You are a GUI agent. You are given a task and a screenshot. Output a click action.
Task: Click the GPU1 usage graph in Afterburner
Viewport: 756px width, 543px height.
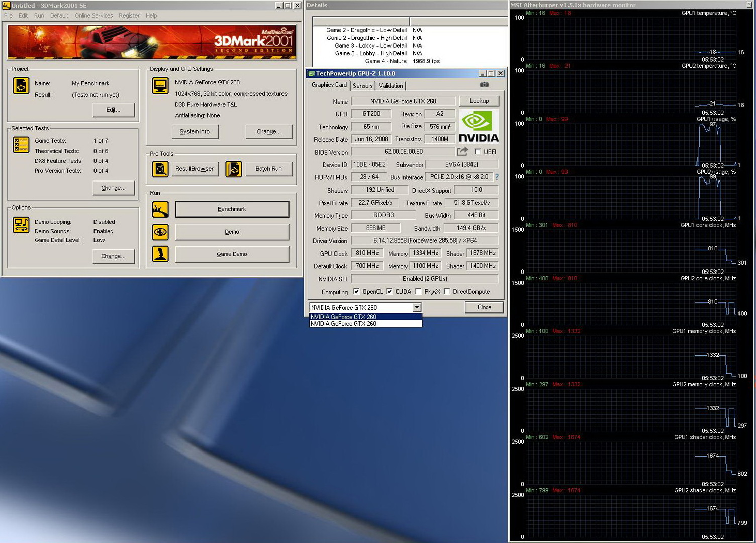pyautogui.click(x=631, y=144)
